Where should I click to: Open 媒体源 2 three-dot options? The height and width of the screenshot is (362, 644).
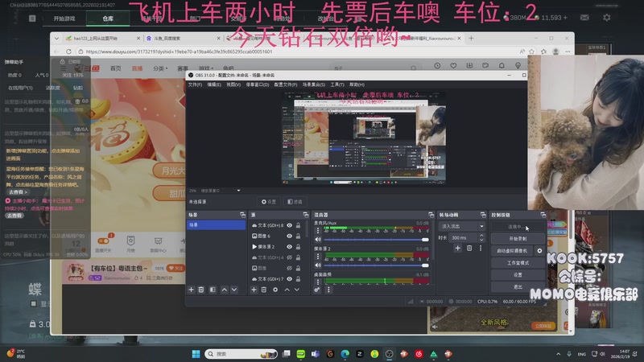pos(317,257)
